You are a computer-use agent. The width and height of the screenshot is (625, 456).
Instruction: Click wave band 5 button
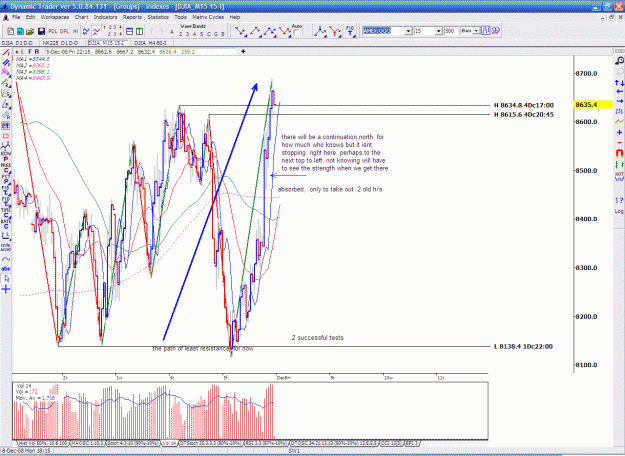pyautogui.click(x=202, y=34)
